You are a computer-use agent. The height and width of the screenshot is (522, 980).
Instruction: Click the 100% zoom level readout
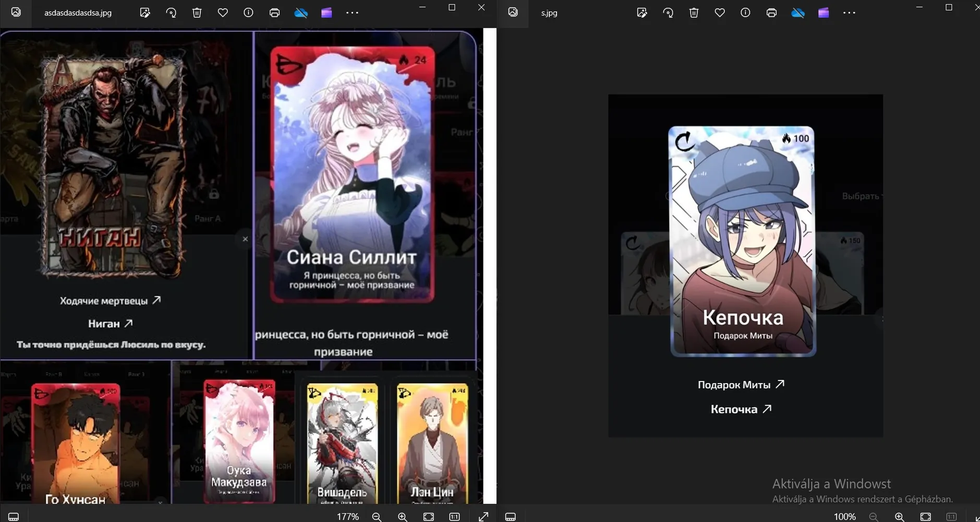click(x=845, y=516)
